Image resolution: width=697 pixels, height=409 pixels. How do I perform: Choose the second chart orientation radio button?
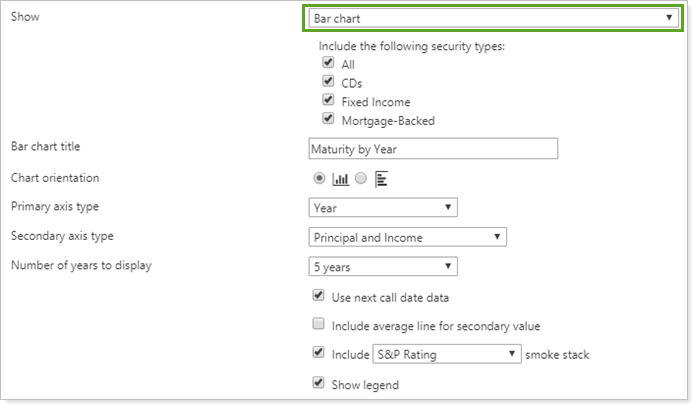[360, 179]
